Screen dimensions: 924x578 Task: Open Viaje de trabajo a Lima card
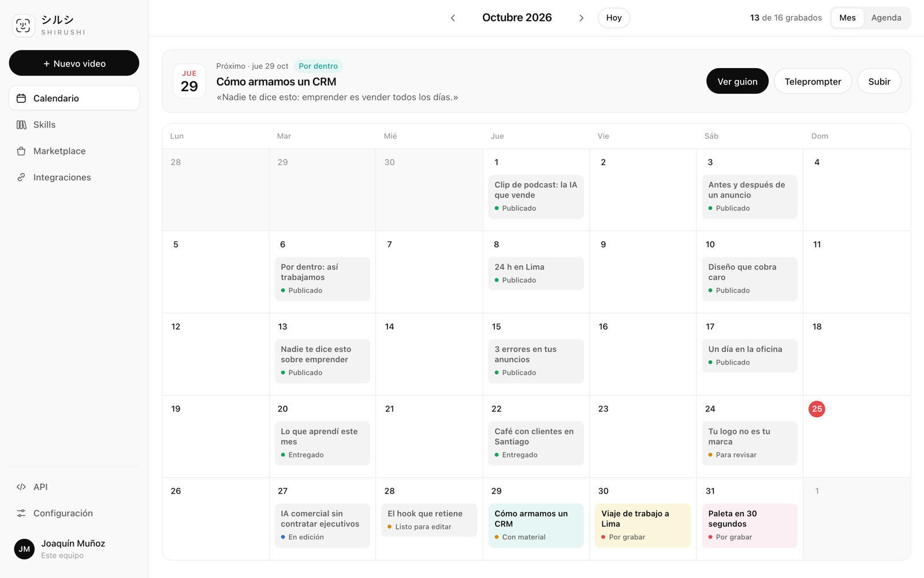[x=643, y=525]
